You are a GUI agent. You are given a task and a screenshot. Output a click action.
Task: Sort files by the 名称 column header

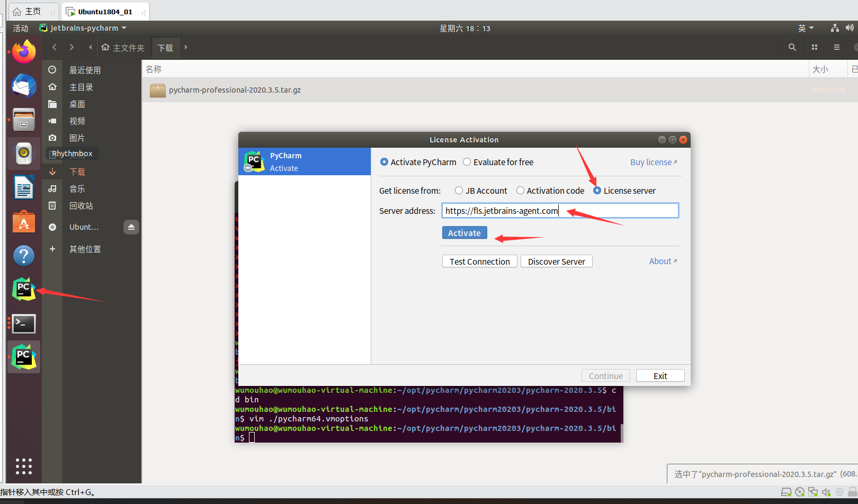point(476,69)
